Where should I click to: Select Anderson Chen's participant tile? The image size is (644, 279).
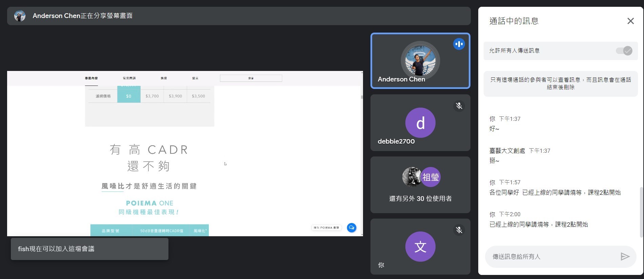tap(420, 61)
